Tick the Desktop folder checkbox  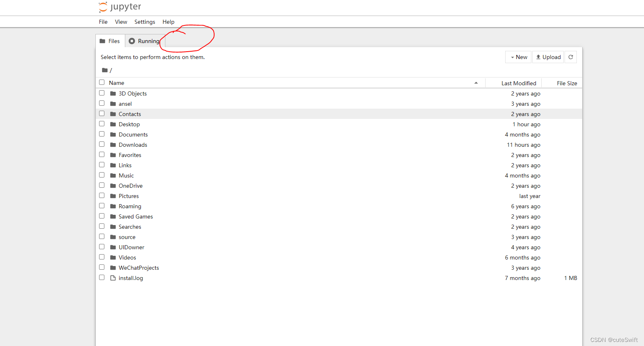click(102, 124)
